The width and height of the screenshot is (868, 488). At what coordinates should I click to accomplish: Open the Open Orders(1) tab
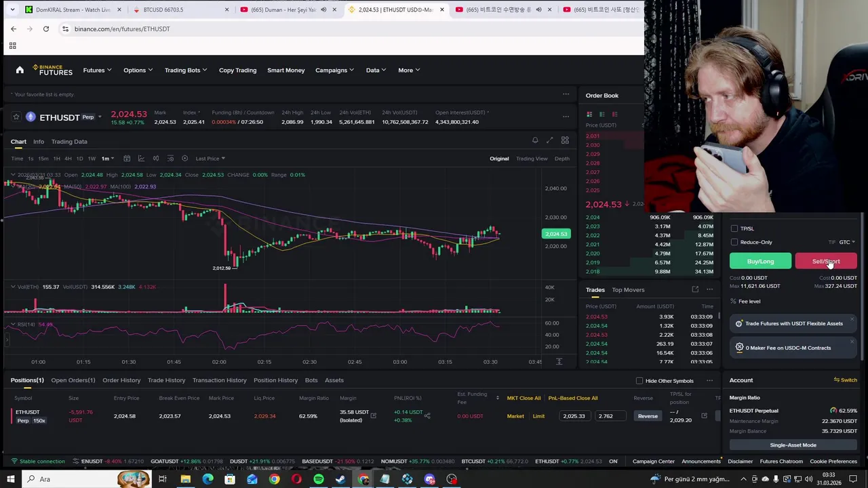(73, 380)
